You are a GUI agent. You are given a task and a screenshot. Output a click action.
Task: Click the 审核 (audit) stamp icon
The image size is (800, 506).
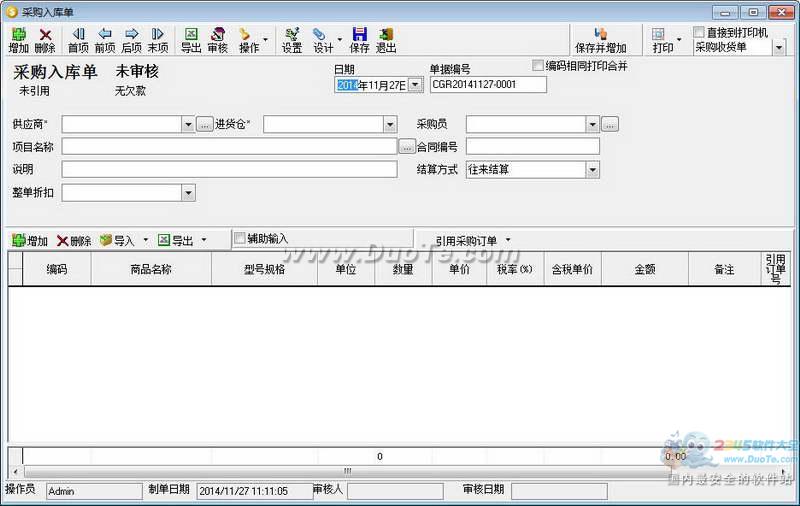[218, 40]
